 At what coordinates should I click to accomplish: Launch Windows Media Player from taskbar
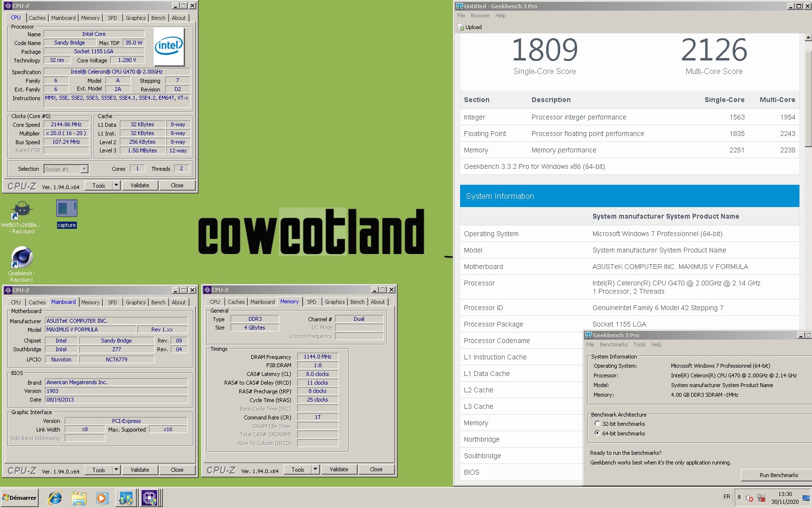click(x=102, y=497)
